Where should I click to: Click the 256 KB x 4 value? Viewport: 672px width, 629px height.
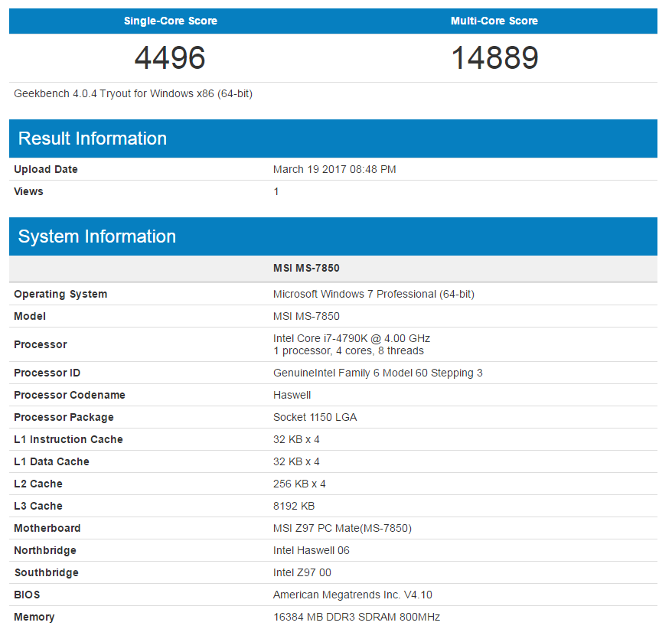(x=299, y=484)
